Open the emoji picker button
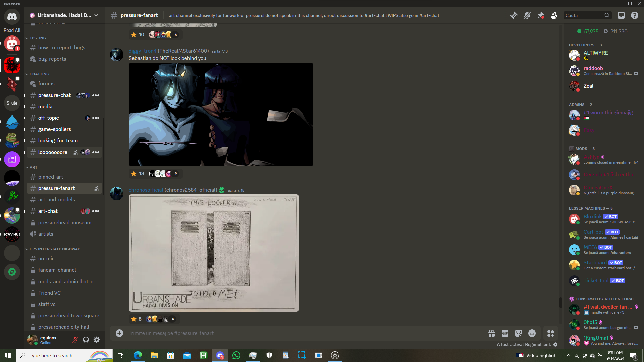This screenshot has width=644, height=362. point(532,333)
